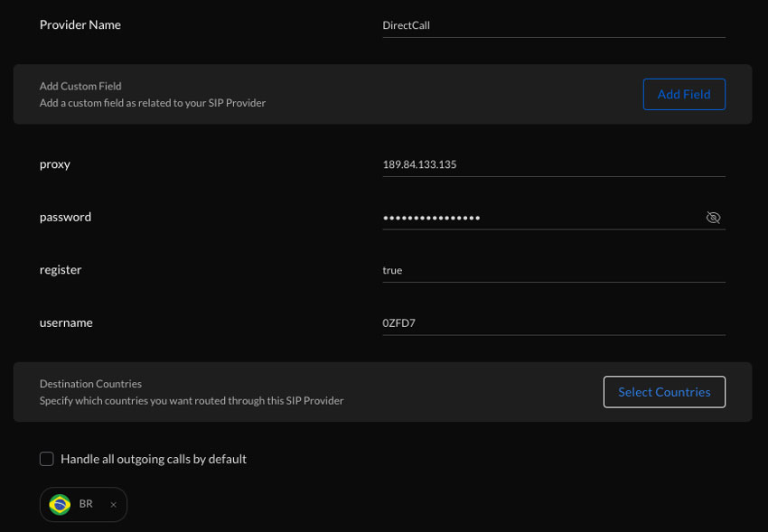Click the custom field description text
The height and width of the screenshot is (532, 768).
(x=153, y=103)
